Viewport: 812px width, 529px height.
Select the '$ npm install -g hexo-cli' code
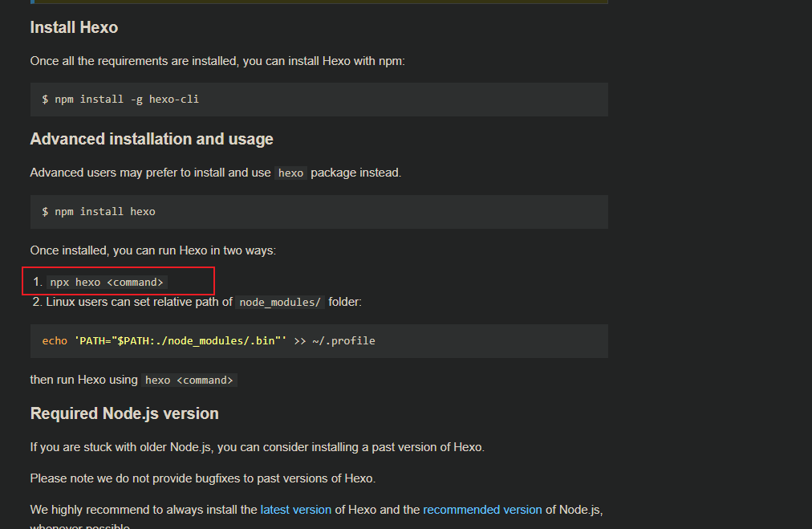click(120, 100)
